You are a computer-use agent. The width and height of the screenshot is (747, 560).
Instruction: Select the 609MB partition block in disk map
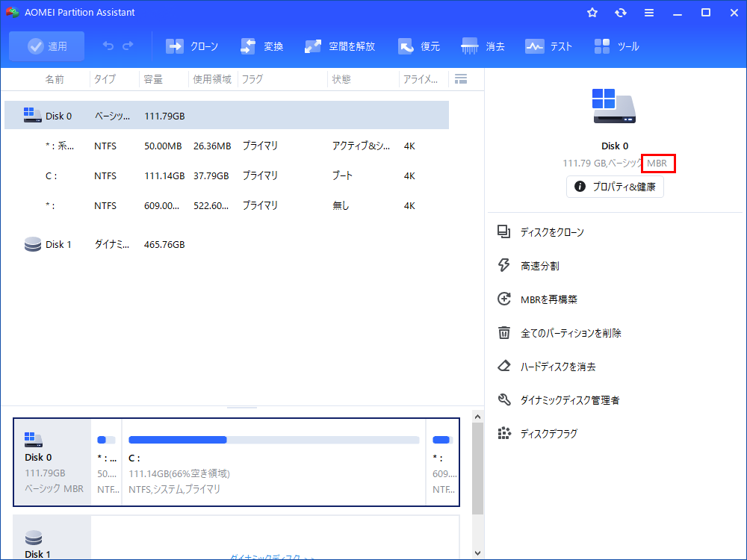442,462
